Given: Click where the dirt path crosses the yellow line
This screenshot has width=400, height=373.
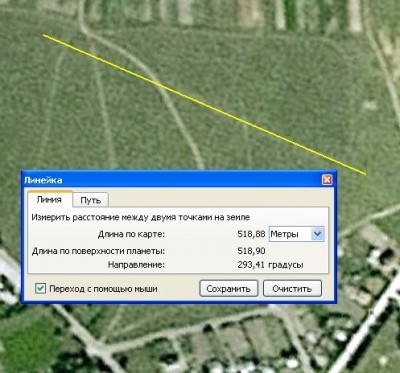Looking at the screenshot, I should point(161,86).
